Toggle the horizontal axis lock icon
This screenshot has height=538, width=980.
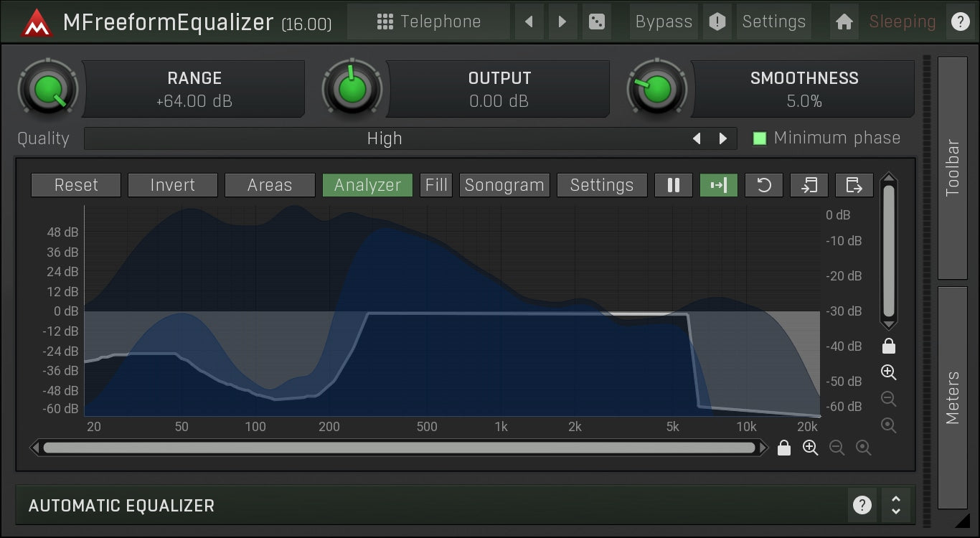pyautogui.click(x=784, y=448)
